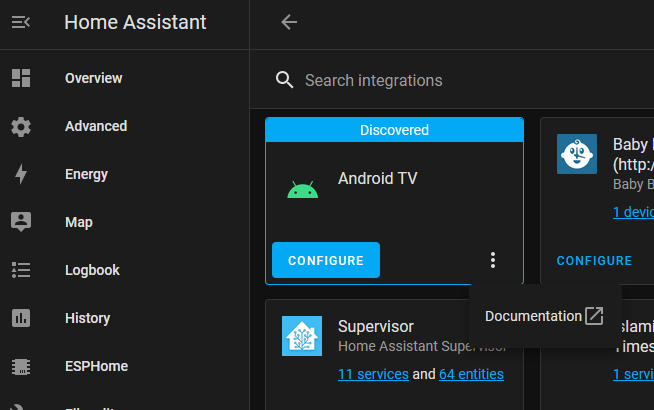
Task: Click the Supervisor house logo
Action: (302, 336)
